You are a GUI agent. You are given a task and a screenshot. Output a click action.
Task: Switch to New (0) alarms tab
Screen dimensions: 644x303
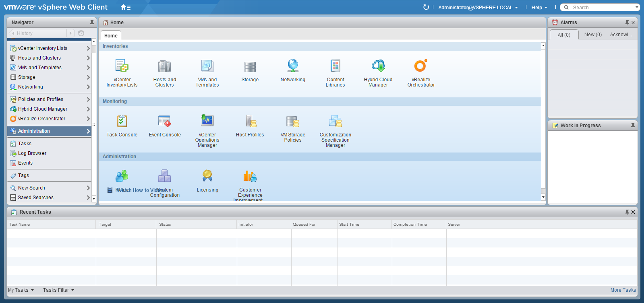pos(593,35)
